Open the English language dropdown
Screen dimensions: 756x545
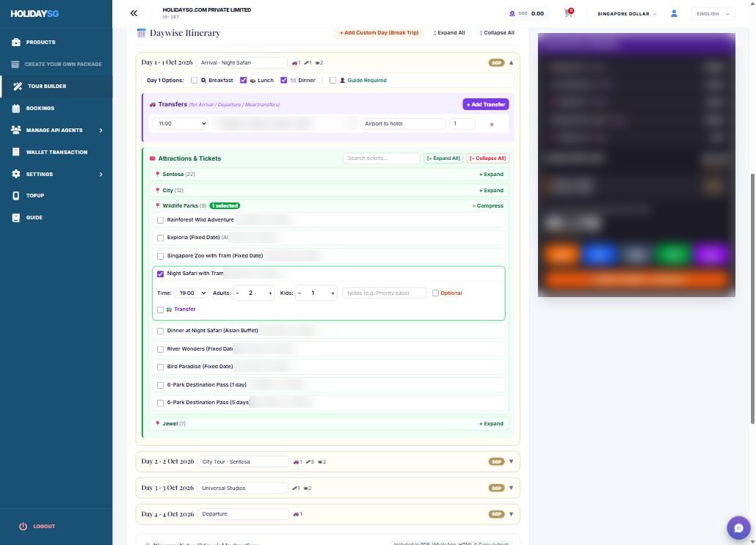coord(713,14)
